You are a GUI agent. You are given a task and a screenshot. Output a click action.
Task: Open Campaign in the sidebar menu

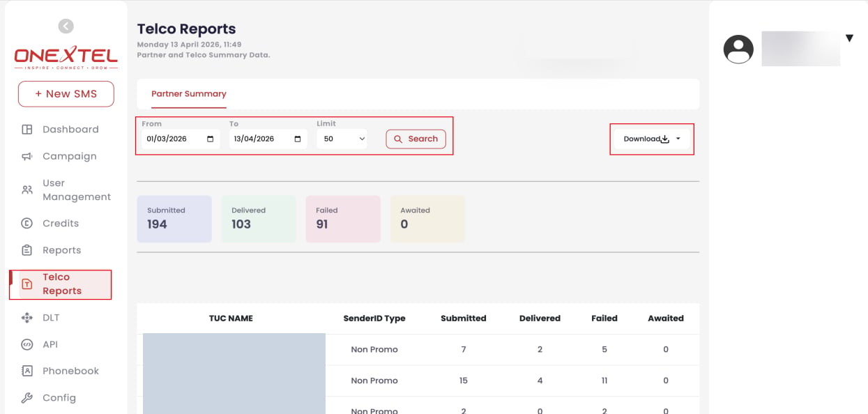70,157
